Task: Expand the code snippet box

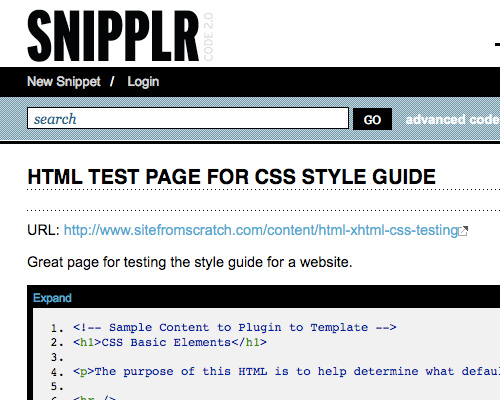Action: point(52,298)
